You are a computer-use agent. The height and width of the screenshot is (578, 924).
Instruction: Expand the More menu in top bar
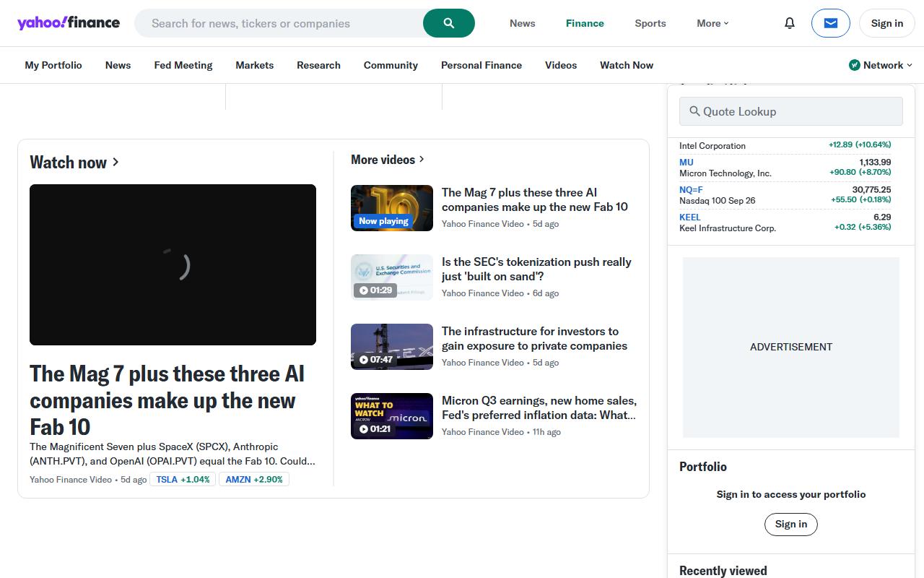pyautogui.click(x=712, y=23)
